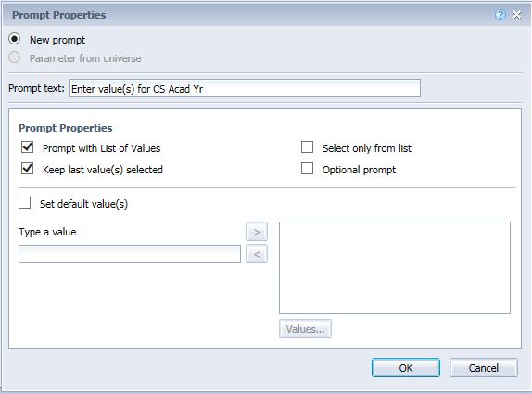532x394 pixels.
Task: Add typed value using the > arrow button
Action: click(257, 232)
